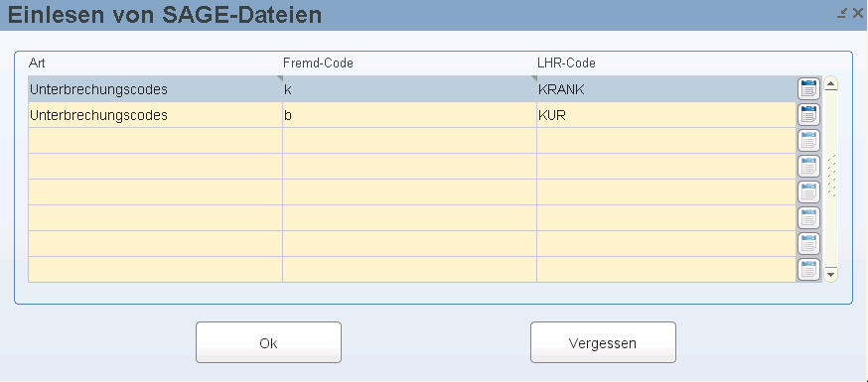Select the LHR-Code cell containing KUR
Image resolution: width=868 pixels, height=382 pixels.
[x=666, y=115]
